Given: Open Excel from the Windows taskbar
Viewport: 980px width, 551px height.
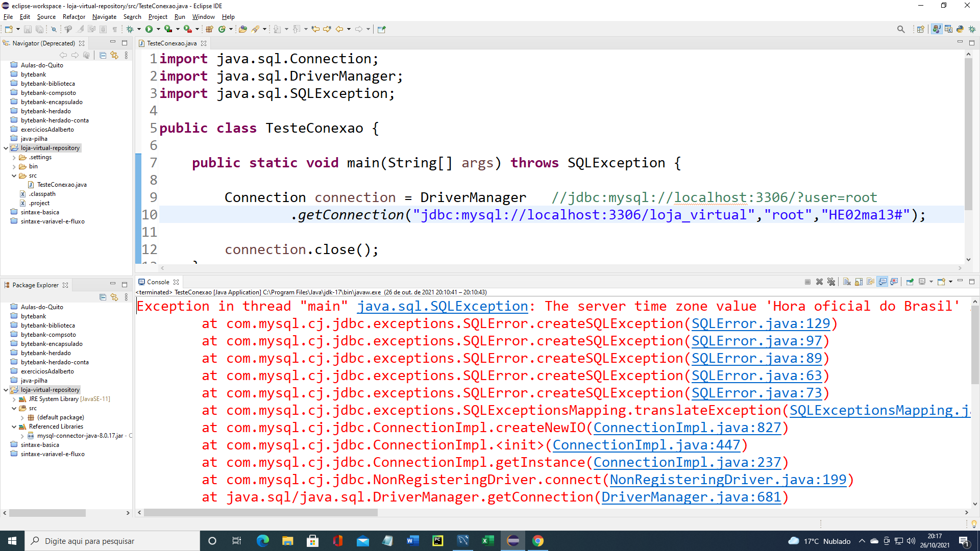Looking at the screenshot, I should (487, 541).
